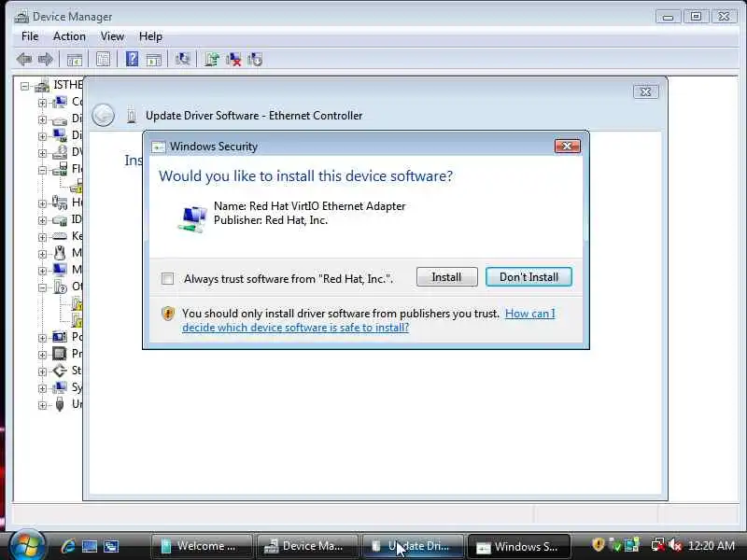The height and width of the screenshot is (560, 747).
Task: Click the Windows Security shield tray icon
Action: (x=598, y=545)
